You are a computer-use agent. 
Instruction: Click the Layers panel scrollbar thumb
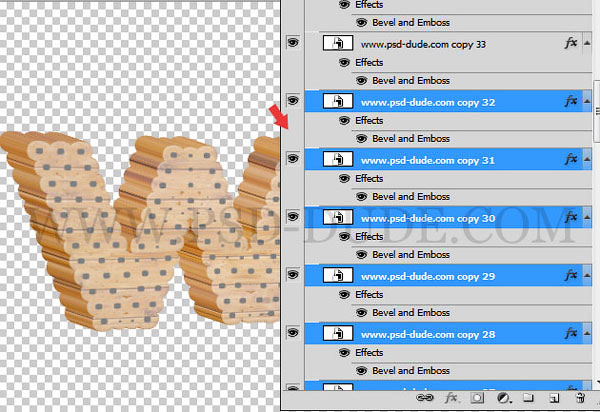(x=597, y=111)
